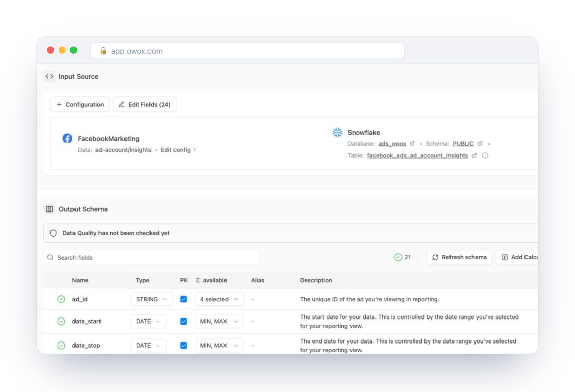Open MIN, MAX dropdown for date_stop
The height and width of the screenshot is (392, 575).
pyautogui.click(x=219, y=346)
